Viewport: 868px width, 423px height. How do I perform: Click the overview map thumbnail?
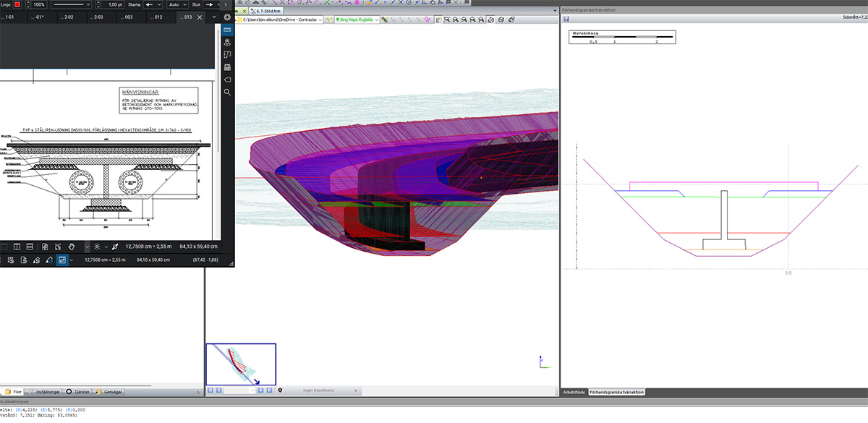(241, 364)
